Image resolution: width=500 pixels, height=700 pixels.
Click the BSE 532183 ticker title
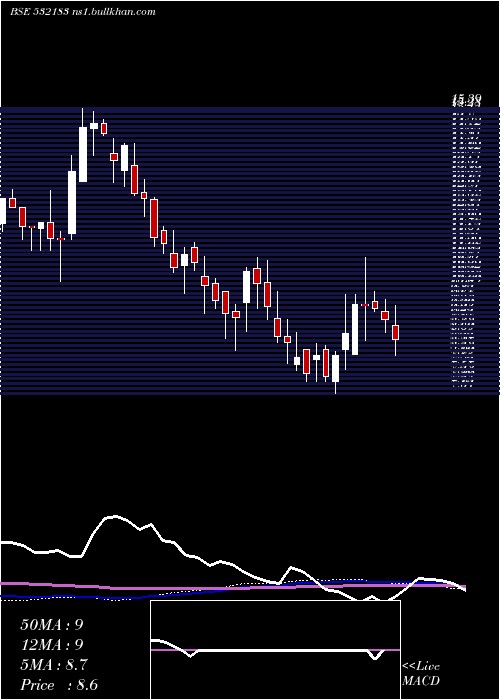[x=39, y=12]
